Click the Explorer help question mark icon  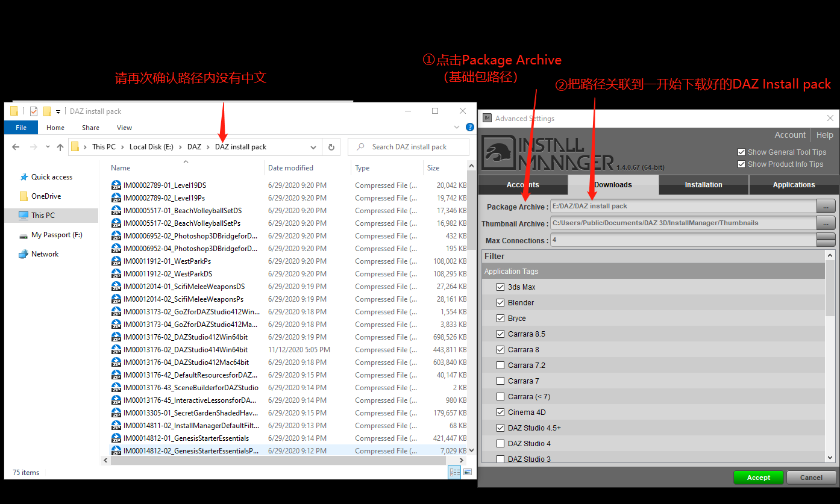point(469,127)
